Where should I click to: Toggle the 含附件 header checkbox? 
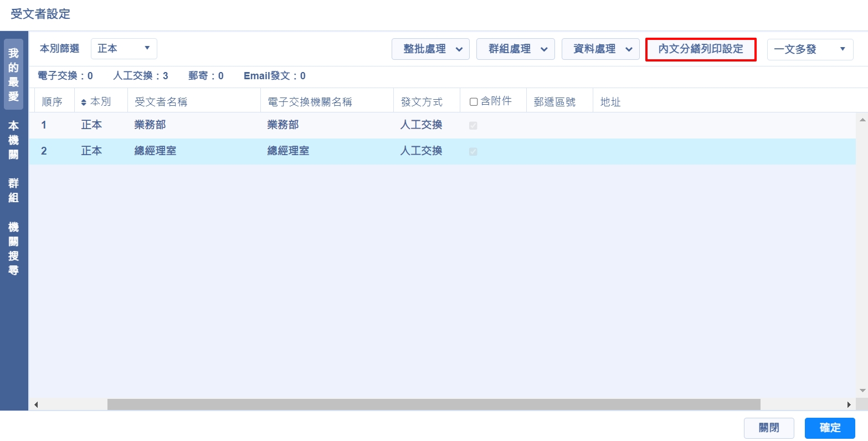(474, 102)
